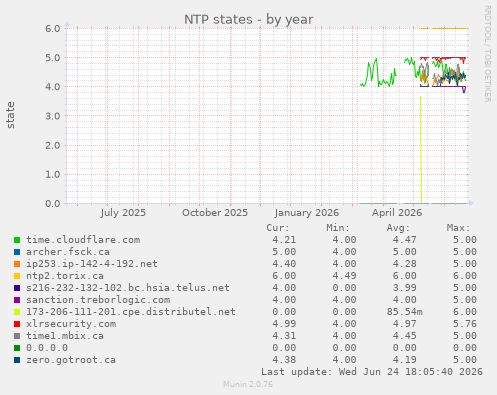
Task: Click the 85.54m average value for distributel
Action: coord(405,312)
